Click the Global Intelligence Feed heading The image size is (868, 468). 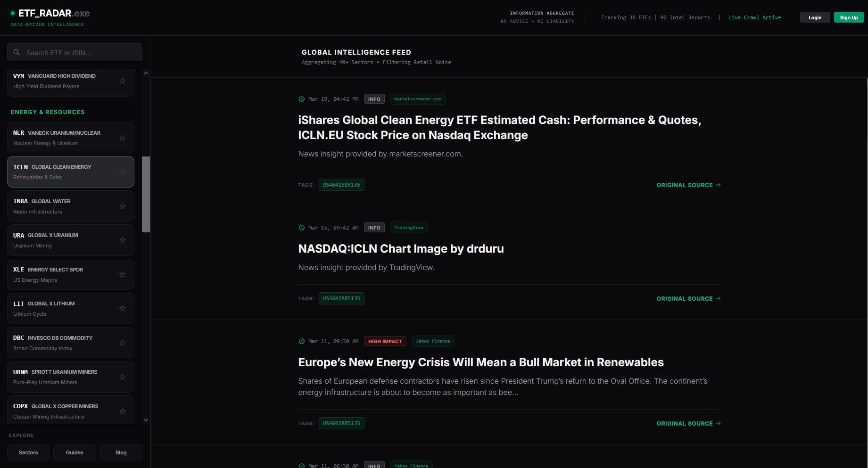point(356,52)
